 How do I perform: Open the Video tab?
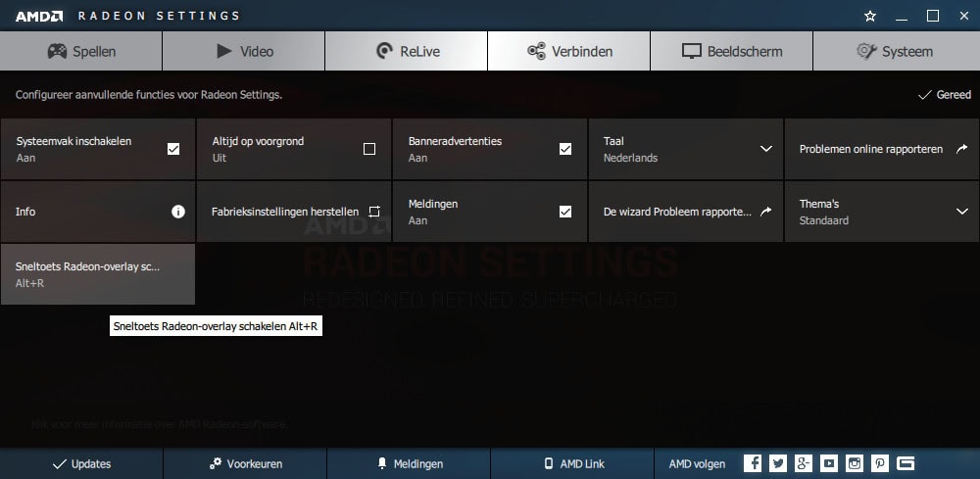(x=244, y=51)
